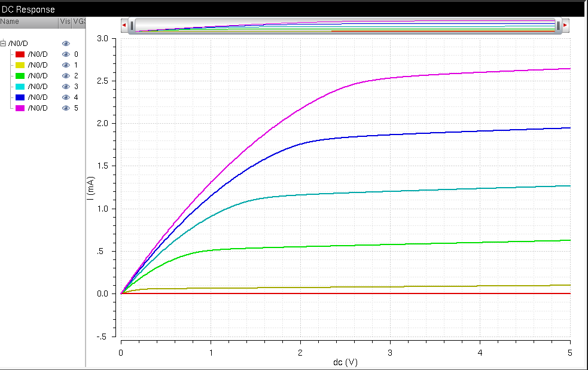Toggle eye icon for VGS 5 magenta trace

66,108
